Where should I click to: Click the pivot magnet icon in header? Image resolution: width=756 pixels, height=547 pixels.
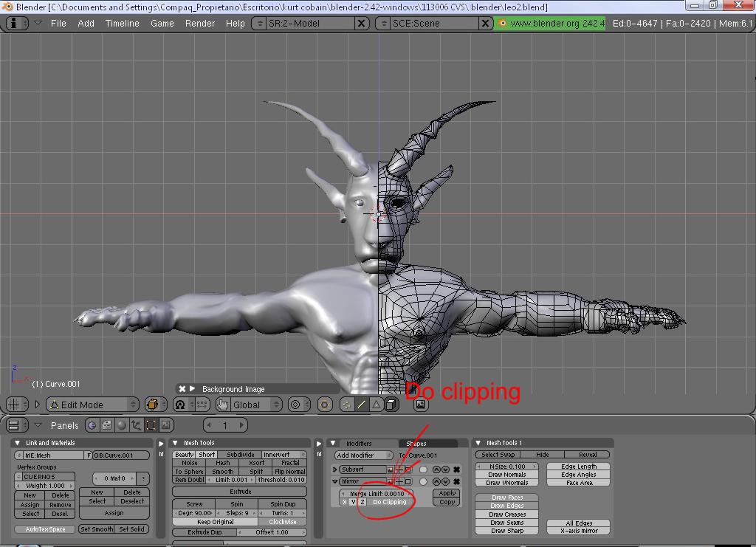click(x=179, y=405)
